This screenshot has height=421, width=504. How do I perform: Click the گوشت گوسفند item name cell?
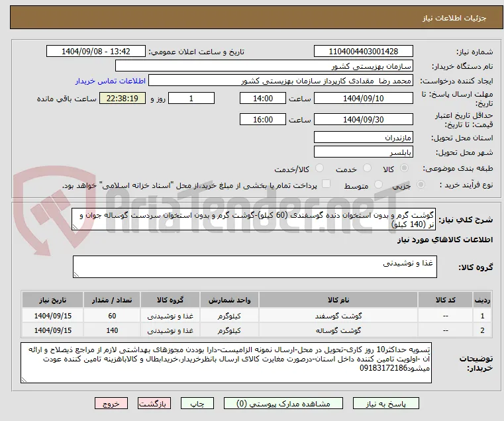[x=338, y=316]
